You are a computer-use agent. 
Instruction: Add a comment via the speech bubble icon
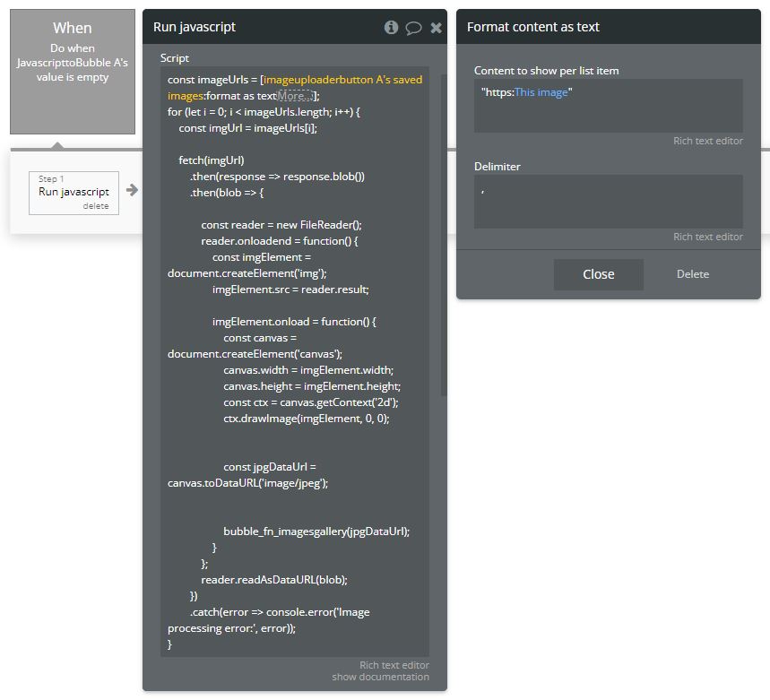(x=413, y=27)
